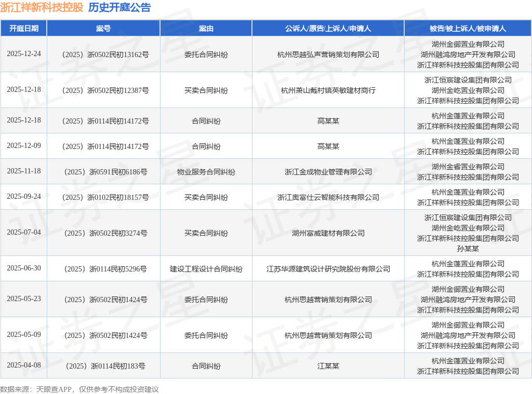The height and width of the screenshot is (394, 532).
Task: Select the date cell 2025-05-23
Action: point(24,298)
